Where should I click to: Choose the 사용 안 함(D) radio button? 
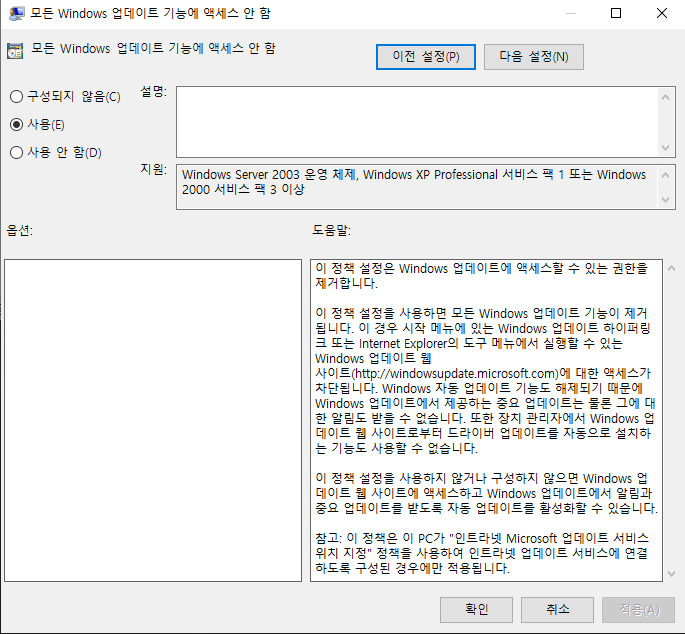click(x=16, y=153)
